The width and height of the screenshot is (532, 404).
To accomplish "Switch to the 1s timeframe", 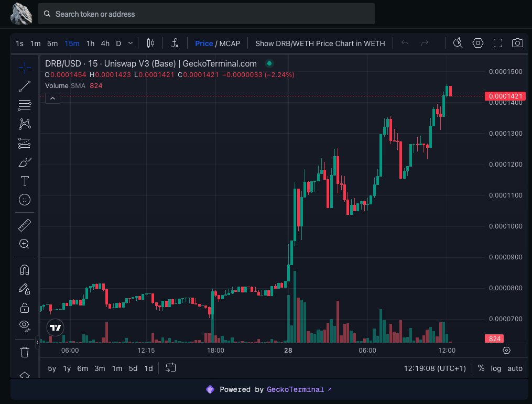I will pos(20,43).
